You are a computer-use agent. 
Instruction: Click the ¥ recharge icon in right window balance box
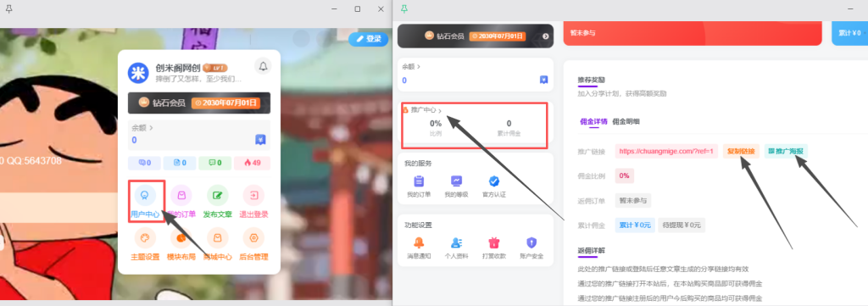[543, 80]
